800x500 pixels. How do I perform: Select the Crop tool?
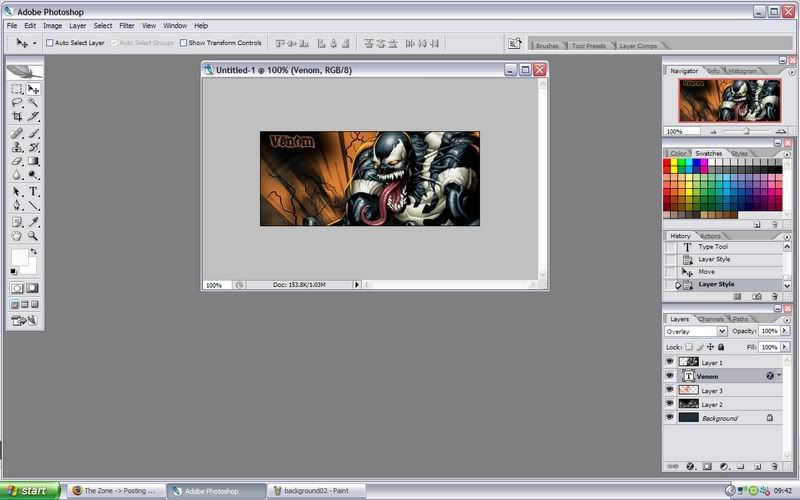tap(17, 116)
